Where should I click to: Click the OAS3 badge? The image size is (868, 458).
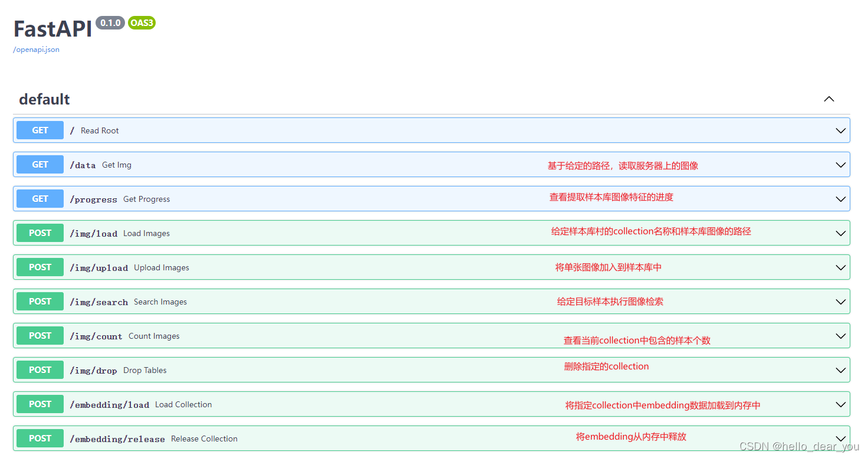pyautogui.click(x=142, y=22)
